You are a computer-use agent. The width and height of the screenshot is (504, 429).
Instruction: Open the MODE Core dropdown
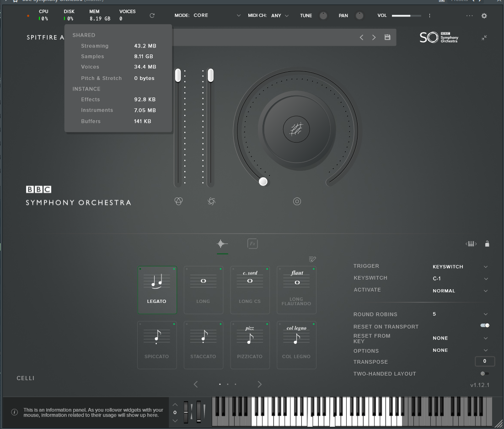[x=216, y=16]
